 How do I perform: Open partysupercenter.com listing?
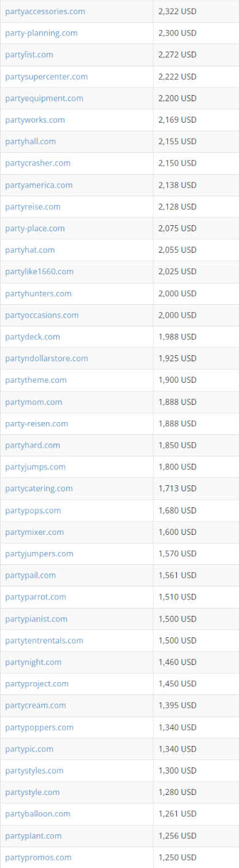point(46,77)
